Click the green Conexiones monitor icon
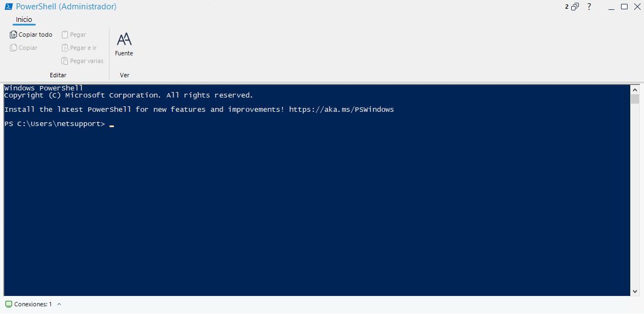The image size is (644, 314). click(9, 304)
